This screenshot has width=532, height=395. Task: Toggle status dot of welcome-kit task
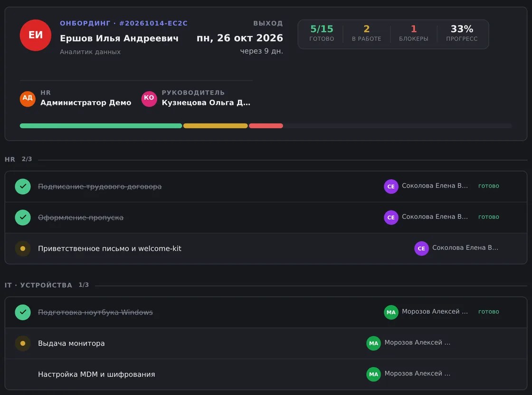point(23,248)
